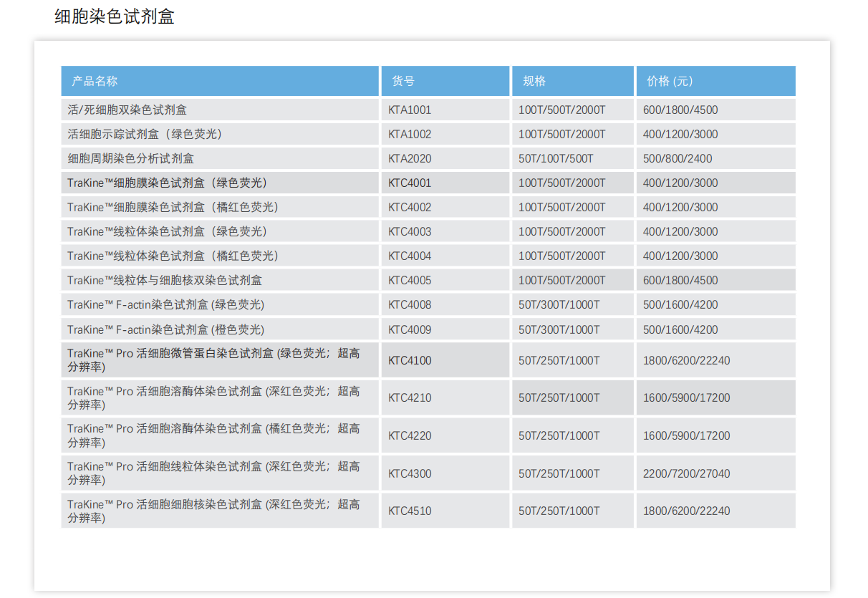Select the 细胞周期染色分析试剂盒 product name
The image size is (868, 598).
click(x=130, y=159)
